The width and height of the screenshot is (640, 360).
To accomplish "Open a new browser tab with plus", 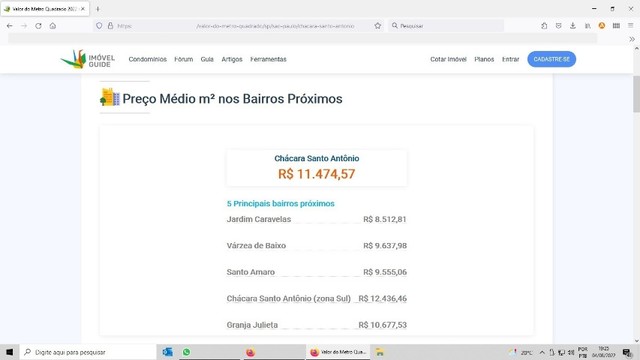I will pyautogui.click(x=98, y=9).
